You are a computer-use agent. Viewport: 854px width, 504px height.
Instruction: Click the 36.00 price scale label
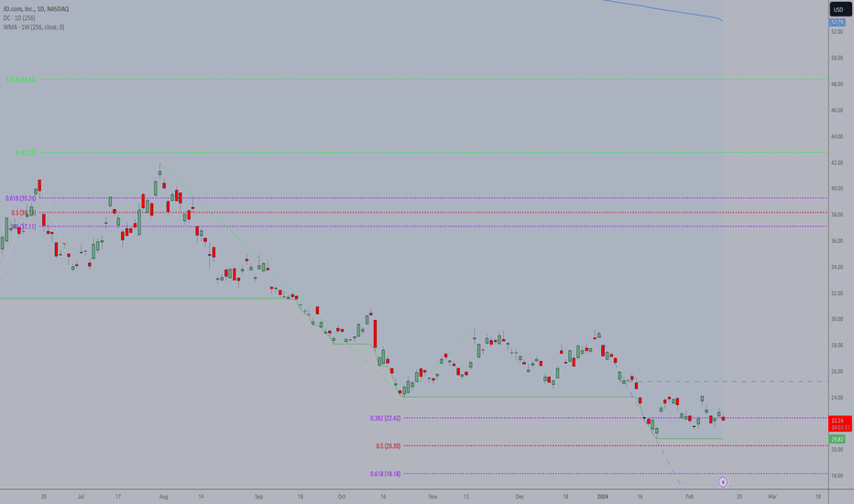[837, 241]
